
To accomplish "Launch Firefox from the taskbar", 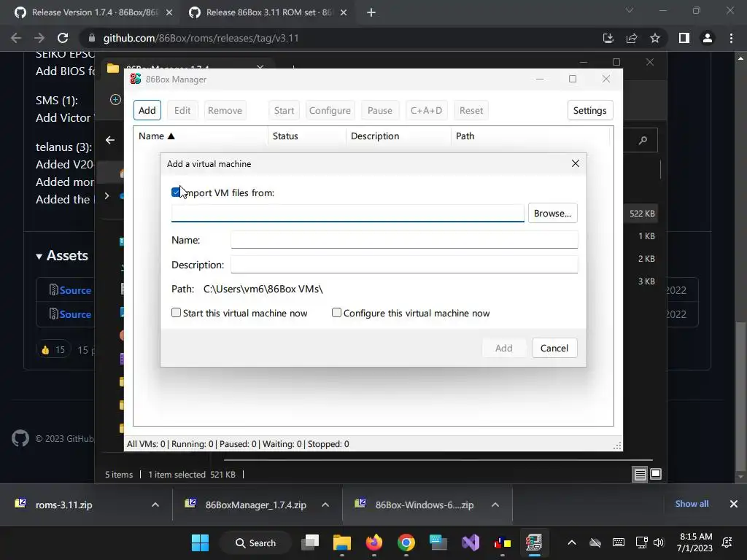I will point(374,542).
